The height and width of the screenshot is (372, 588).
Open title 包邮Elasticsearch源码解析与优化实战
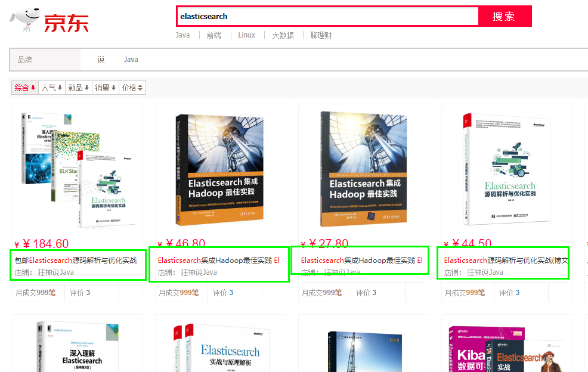tap(76, 261)
